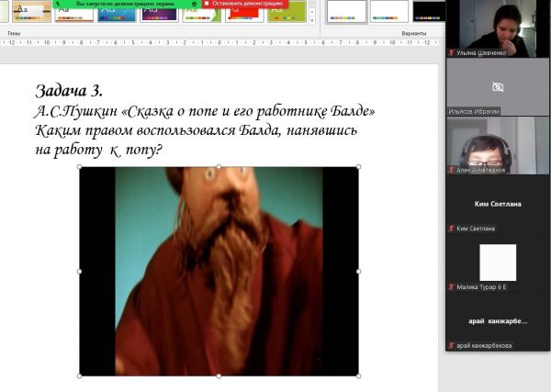
Task: Click Ким Светлана's muted microphone icon
Action: 450,228
